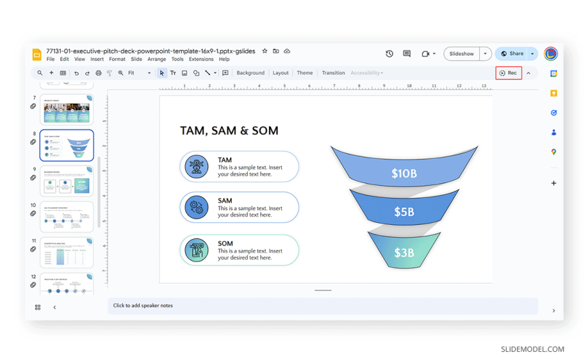Open Google Maps in the side panel

(554, 152)
